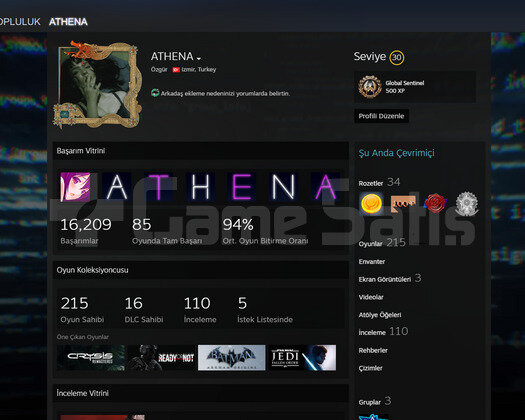Open the 215 Oyun Sahibi statistic
This screenshot has height=420, width=525.
click(x=82, y=310)
